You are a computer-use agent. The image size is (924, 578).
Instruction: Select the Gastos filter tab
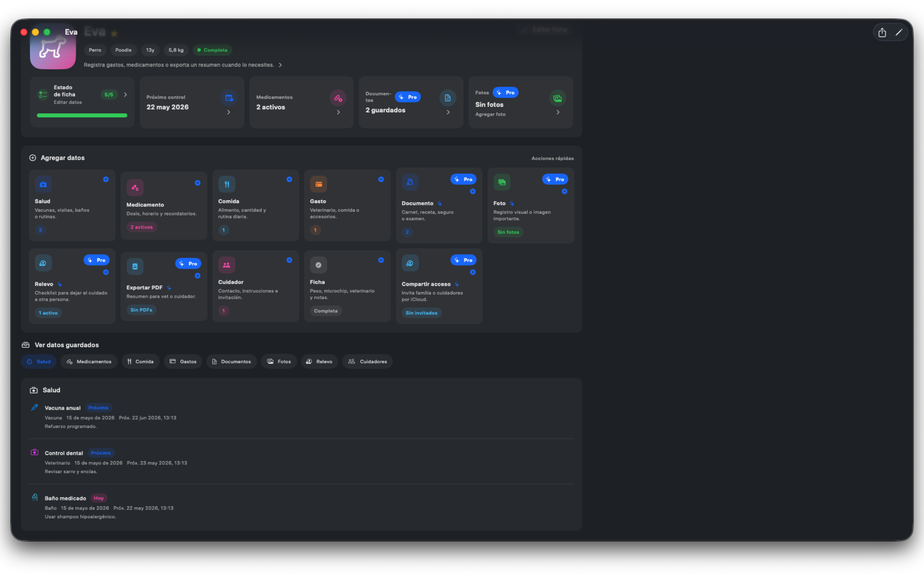[x=183, y=362]
